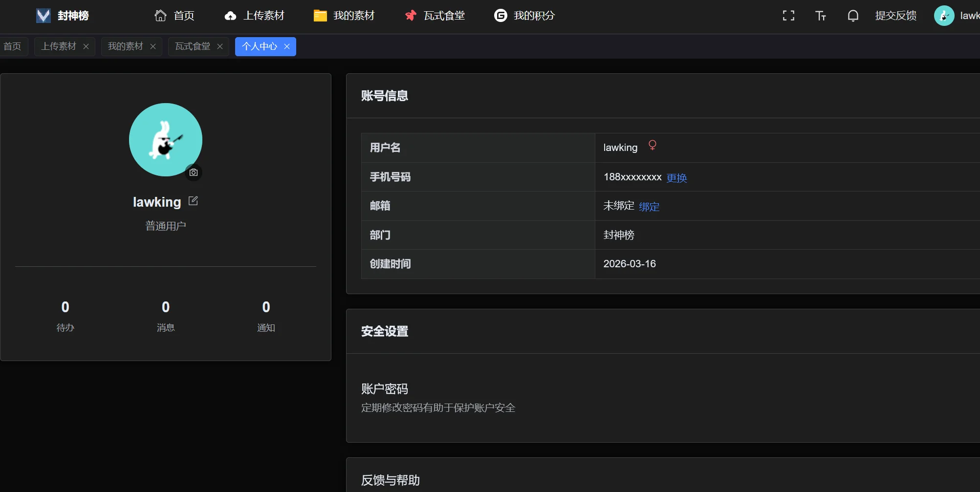Click the camera icon to change avatar
Viewport: 980px width, 492px height.
[x=194, y=172]
